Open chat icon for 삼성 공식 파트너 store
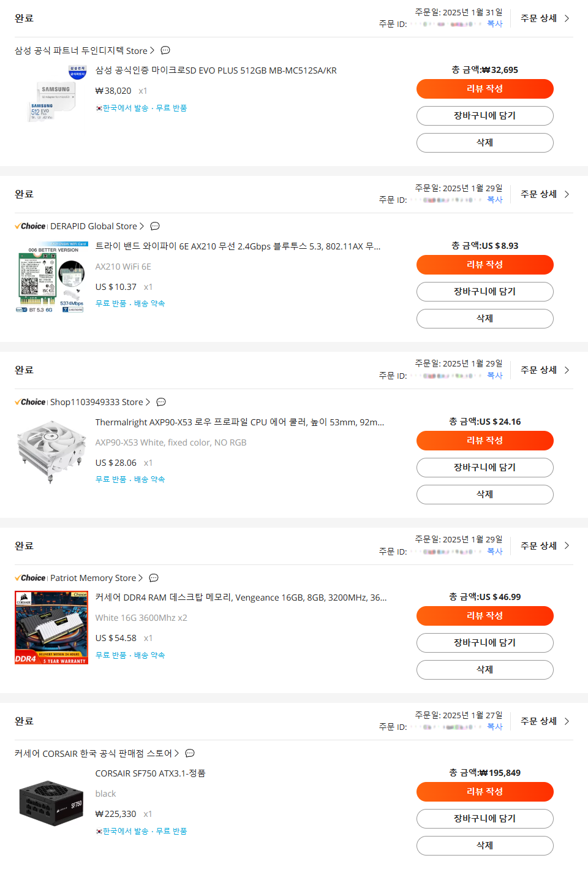Viewport: 588px width, 869px height. 165,50
